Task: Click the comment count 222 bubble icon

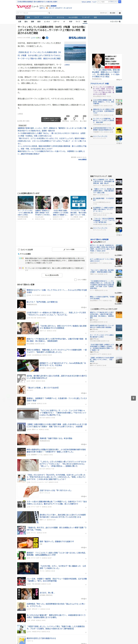Action: pyautogui.click(x=34, y=38)
